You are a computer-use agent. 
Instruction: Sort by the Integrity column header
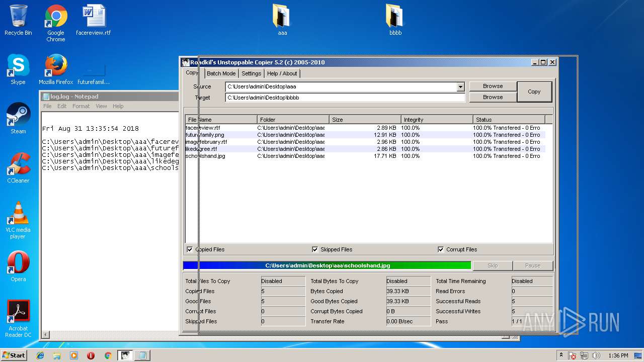coord(437,120)
